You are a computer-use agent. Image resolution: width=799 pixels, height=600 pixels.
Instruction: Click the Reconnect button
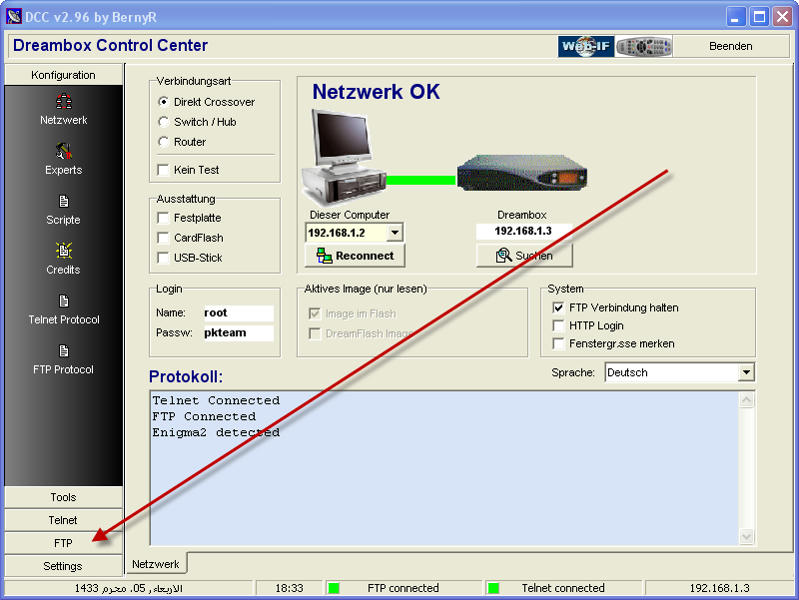(x=355, y=255)
